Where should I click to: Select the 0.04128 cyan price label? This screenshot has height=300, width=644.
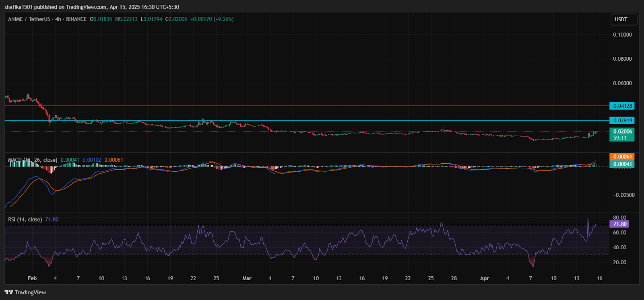[622, 106]
